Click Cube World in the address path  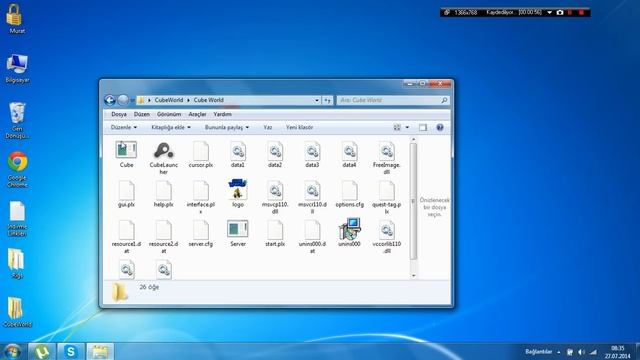tap(209, 100)
